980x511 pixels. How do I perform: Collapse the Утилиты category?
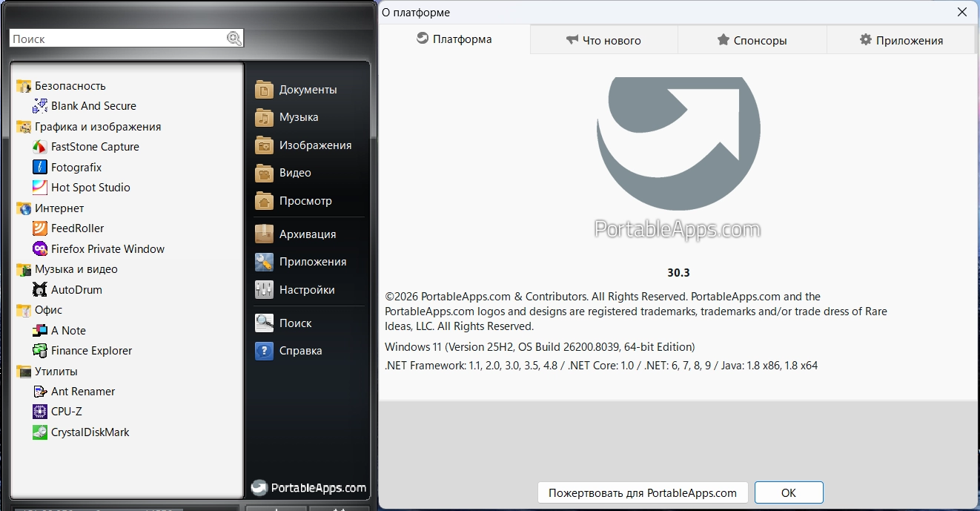click(47, 372)
